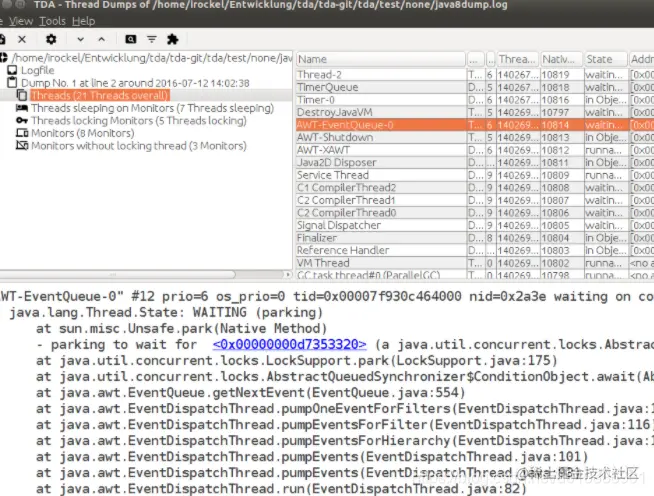Sort by the Address column header
654x496 pixels.
point(641,59)
